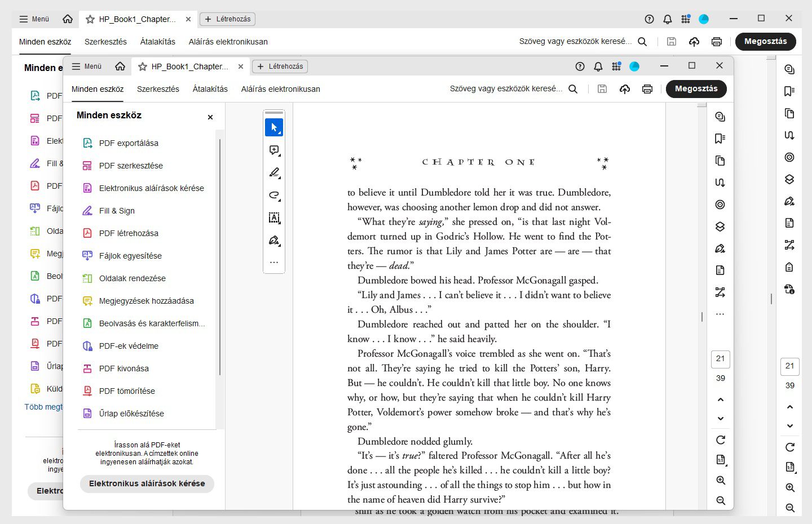The image size is (812, 524).
Task: Expand Több megtekintése in the left panel
Action: [44, 406]
